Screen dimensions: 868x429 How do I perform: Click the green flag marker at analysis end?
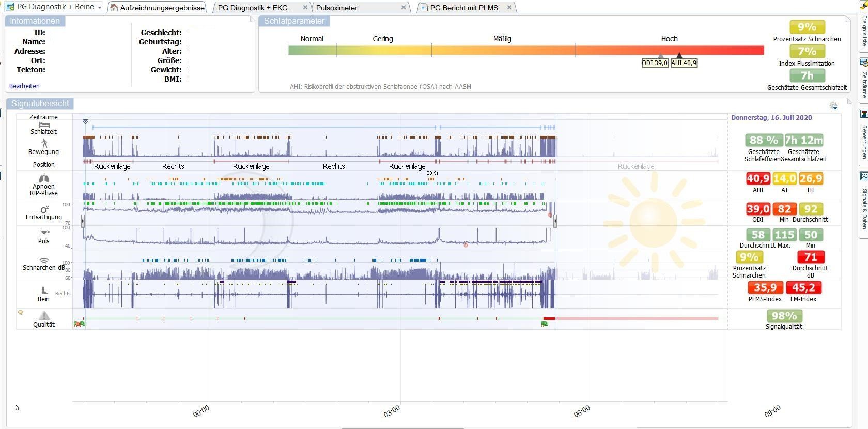(x=545, y=324)
